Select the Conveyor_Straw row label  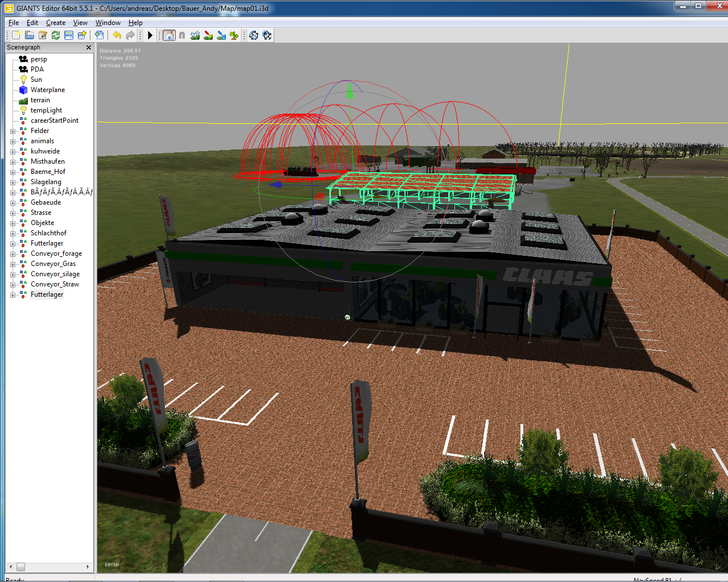point(55,284)
